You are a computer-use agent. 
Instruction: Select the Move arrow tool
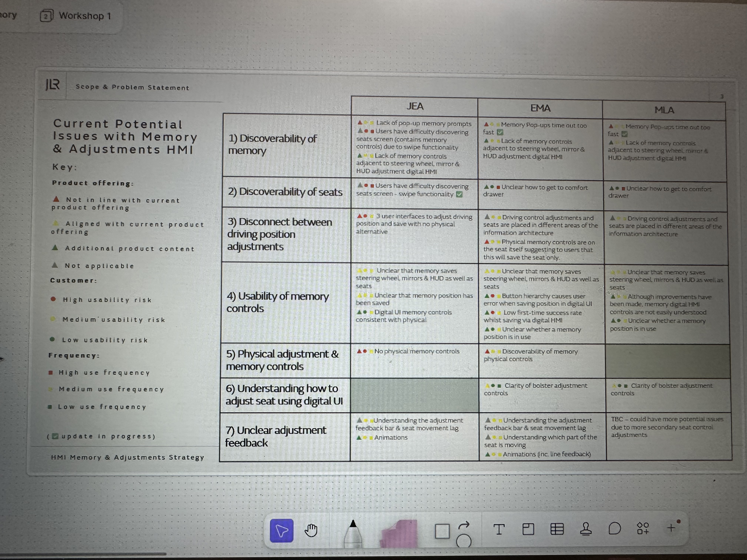(x=282, y=530)
